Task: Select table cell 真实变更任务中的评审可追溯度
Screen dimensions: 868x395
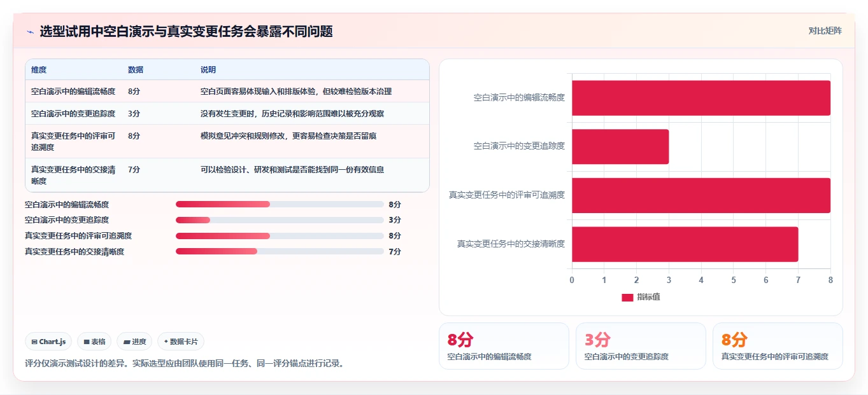Action: [x=73, y=141]
